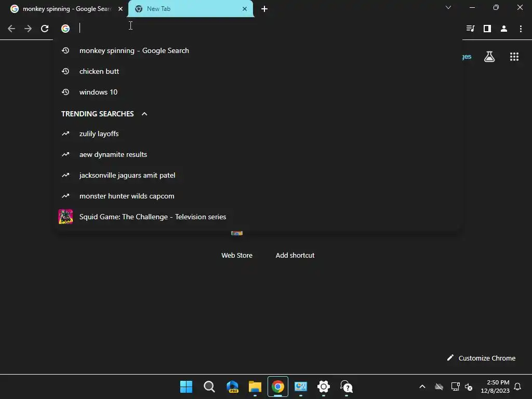Open Search Labs flask icon
The image size is (532, 399).
coord(489,57)
